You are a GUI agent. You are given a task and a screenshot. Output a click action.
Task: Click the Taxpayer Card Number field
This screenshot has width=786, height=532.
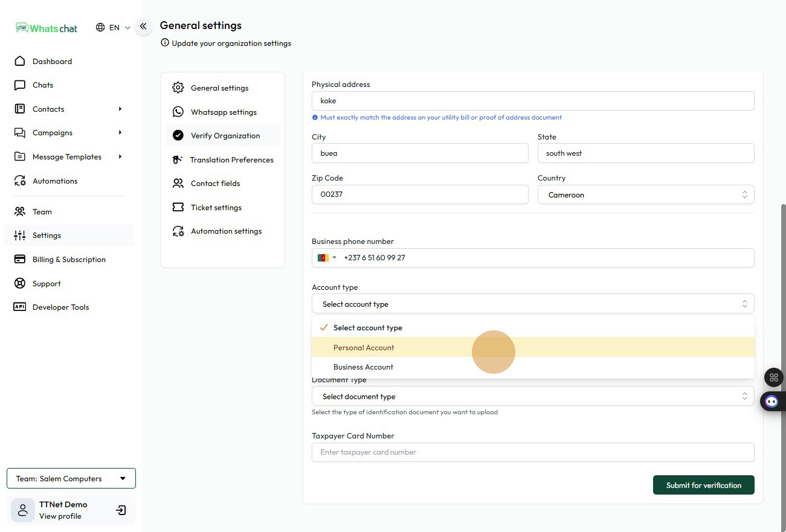point(532,452)
